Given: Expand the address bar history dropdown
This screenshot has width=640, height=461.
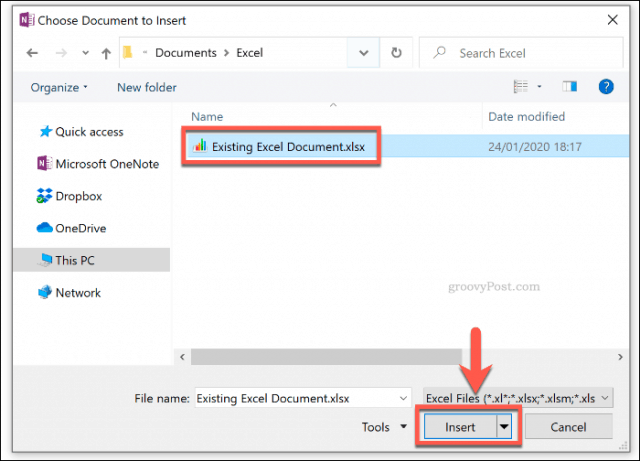Looking at the screenshot, I should (363, 53).
